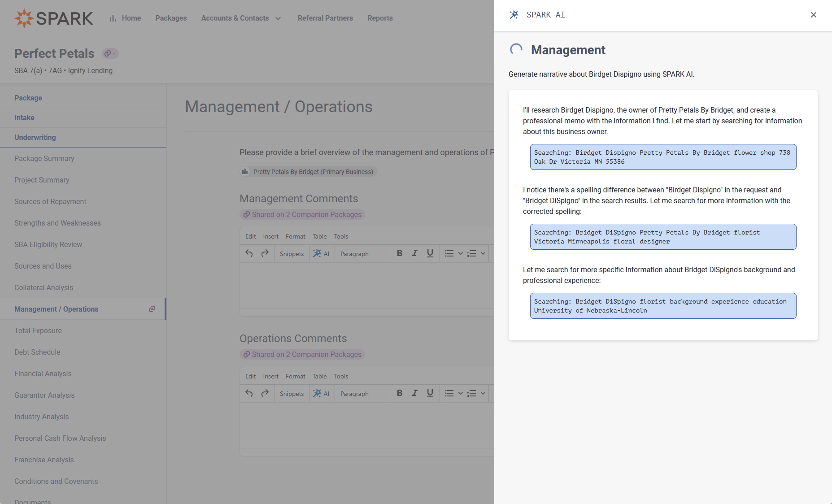Toggle underline in Management Comments editor

click(430, 253)
